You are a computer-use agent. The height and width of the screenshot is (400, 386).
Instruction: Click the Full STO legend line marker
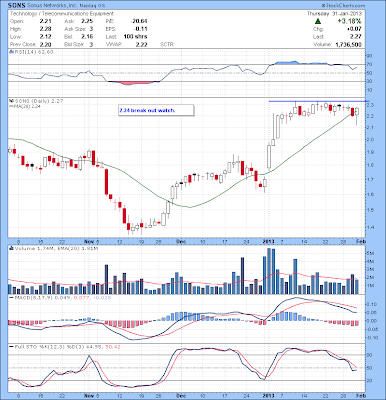click(x=11, y=347)
